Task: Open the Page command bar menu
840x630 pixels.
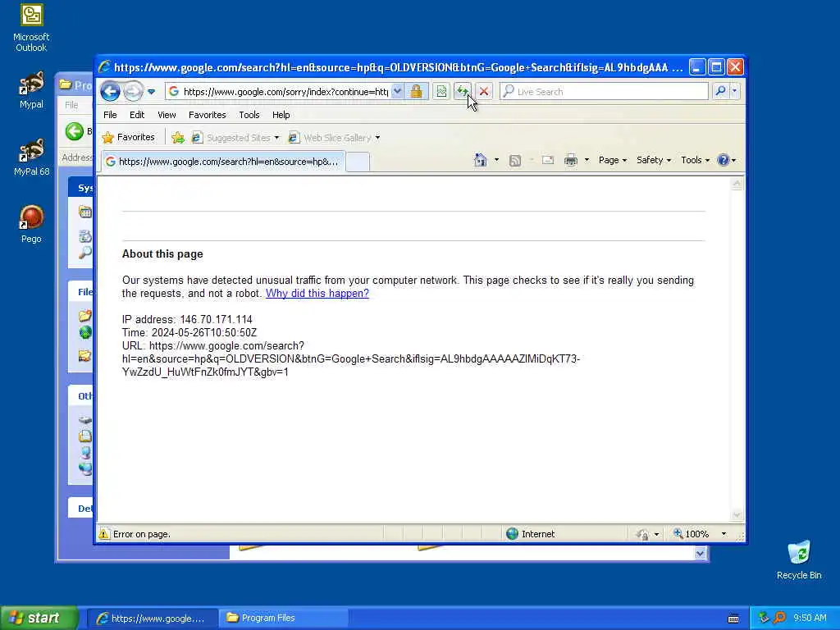Action: coord(612,160)
